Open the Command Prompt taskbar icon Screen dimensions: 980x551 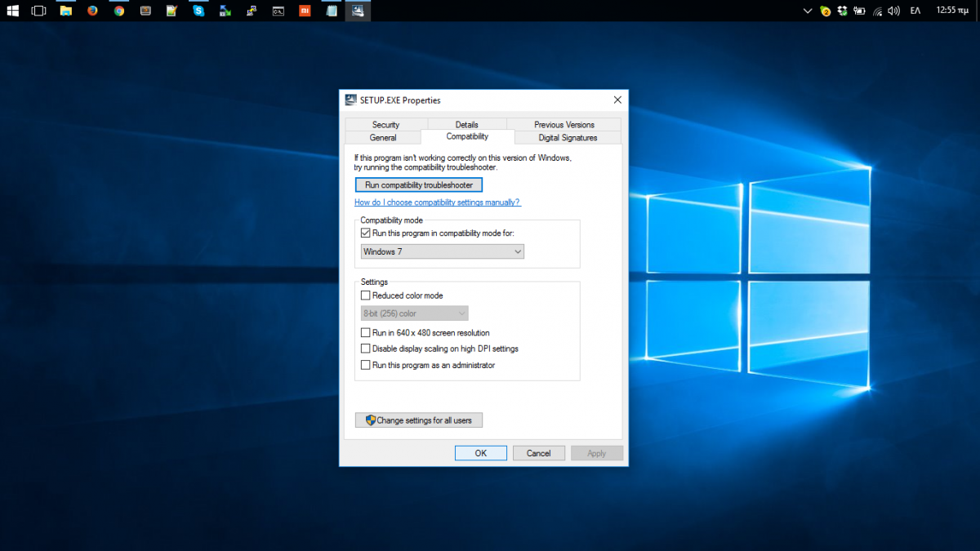(x=278, y=11)
